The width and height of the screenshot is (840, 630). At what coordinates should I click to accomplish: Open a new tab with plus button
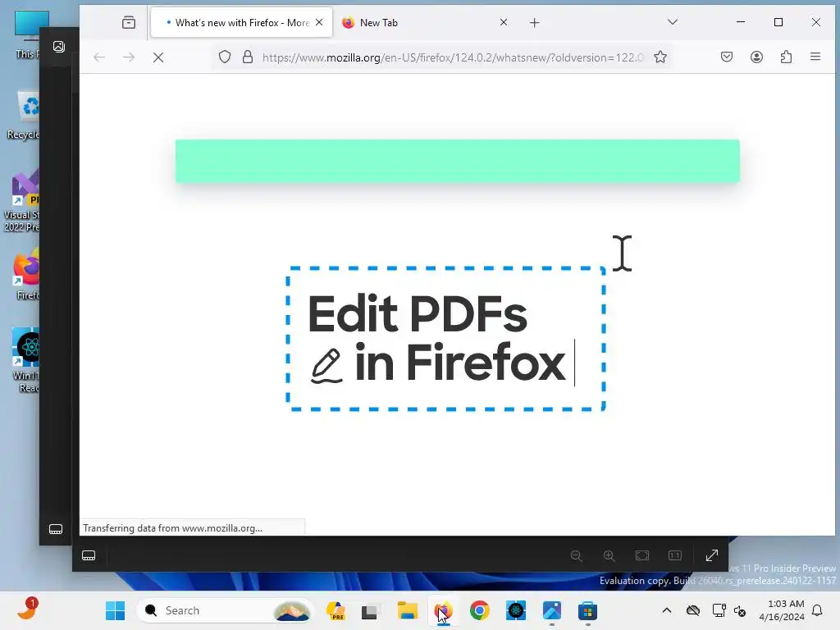[535, 22]
